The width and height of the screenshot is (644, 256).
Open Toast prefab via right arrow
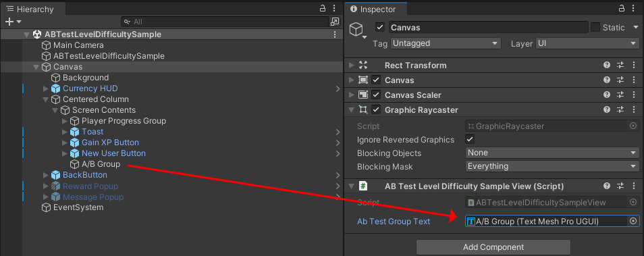point(338,132)
